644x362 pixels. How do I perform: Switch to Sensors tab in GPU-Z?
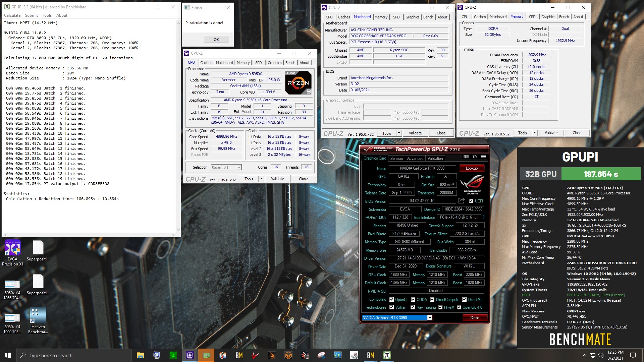pyautogui.click(x=396, y=159)
